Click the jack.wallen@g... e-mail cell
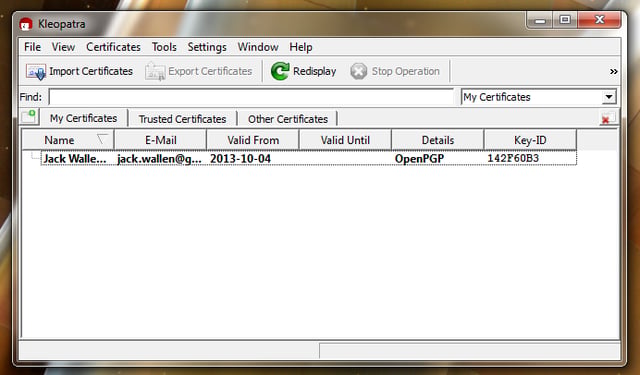Viewport: 640px width, 375px height. point(159,159)
